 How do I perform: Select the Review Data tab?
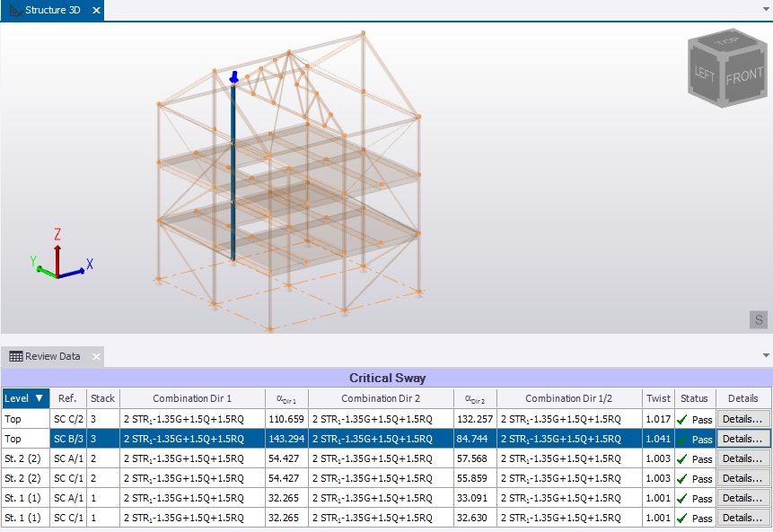click(x=52, y=356)
